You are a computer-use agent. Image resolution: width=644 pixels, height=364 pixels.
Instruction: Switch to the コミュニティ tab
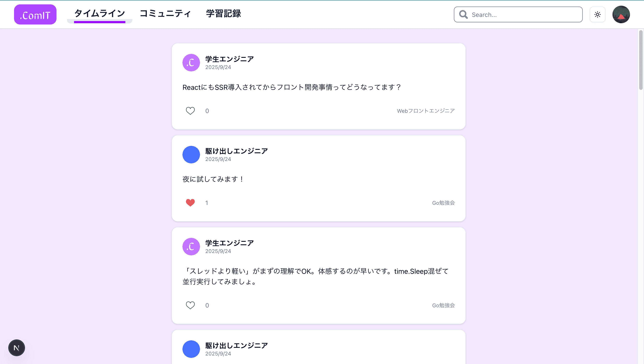(x=165, y=14)
